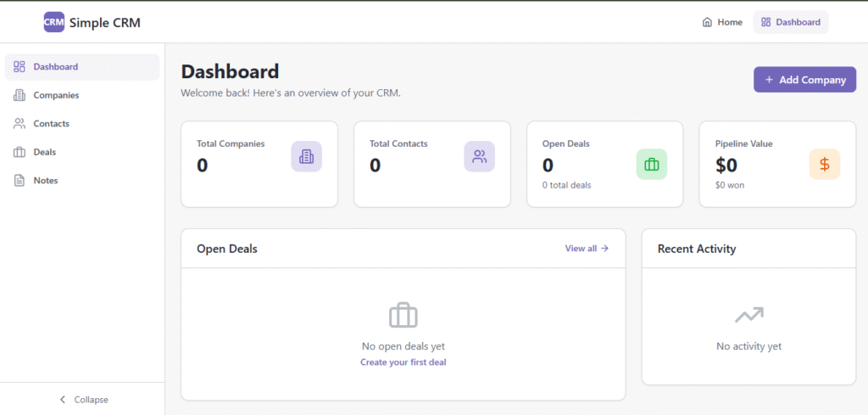Open Notes from the sidebar
Viewport: 868px width, 415px height.
(x=46, y=181)
